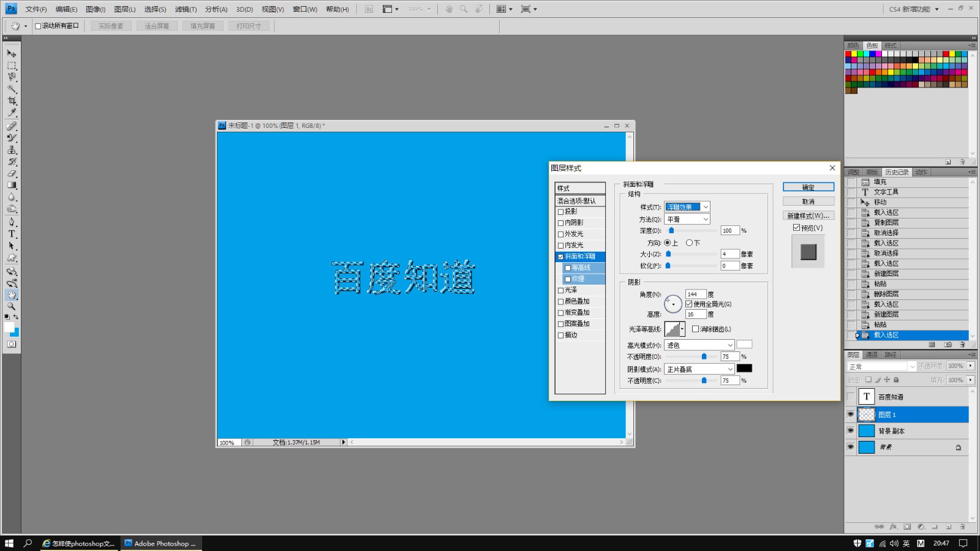Click the 深度(D) slider handle
980x551 pixels.
coord(671,231)
